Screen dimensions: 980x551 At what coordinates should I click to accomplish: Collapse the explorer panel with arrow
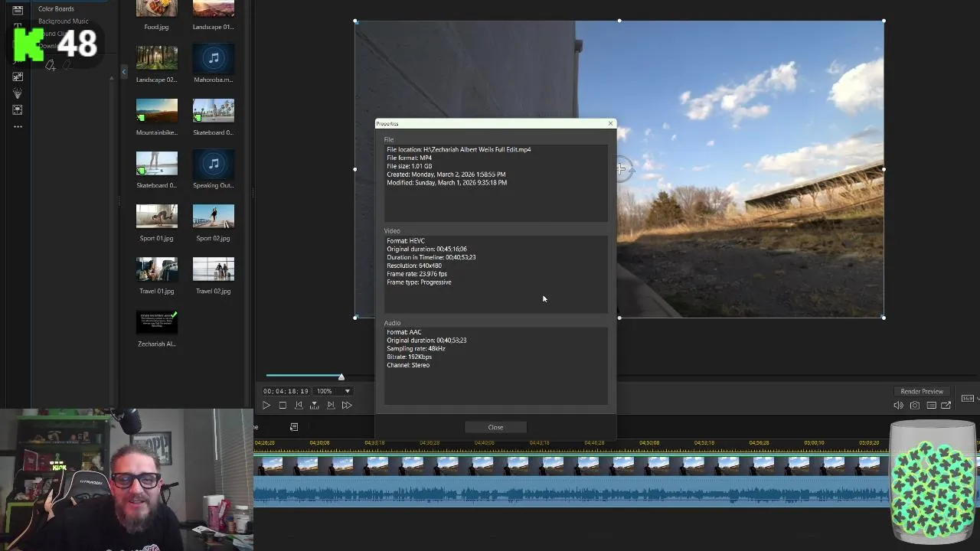click(x=124, y=72)
